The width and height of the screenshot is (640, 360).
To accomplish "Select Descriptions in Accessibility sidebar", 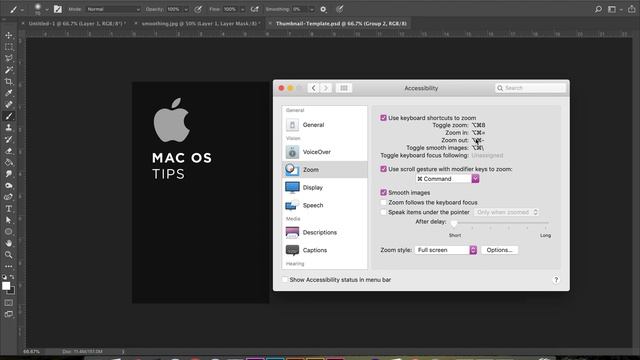I will pyautogui.click(x=324, y=232).
